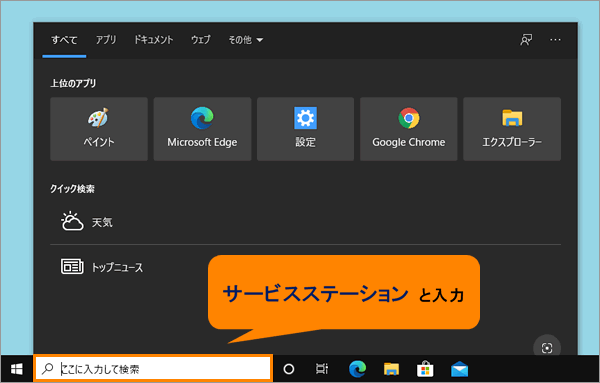Expand the その他 dropdown
The image size is (600, 383).
pos(246,40)
